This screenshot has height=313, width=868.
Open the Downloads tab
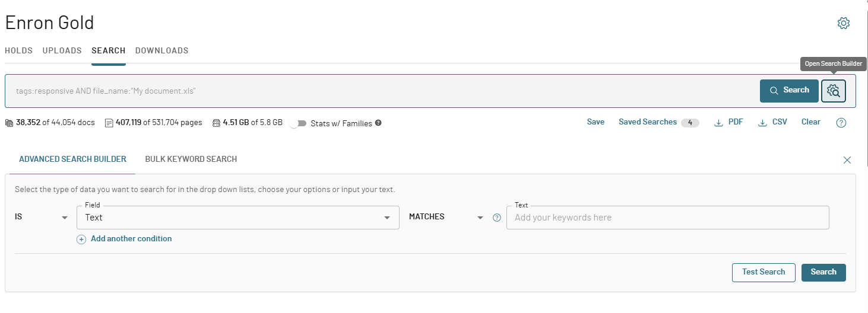click(161, 50)
